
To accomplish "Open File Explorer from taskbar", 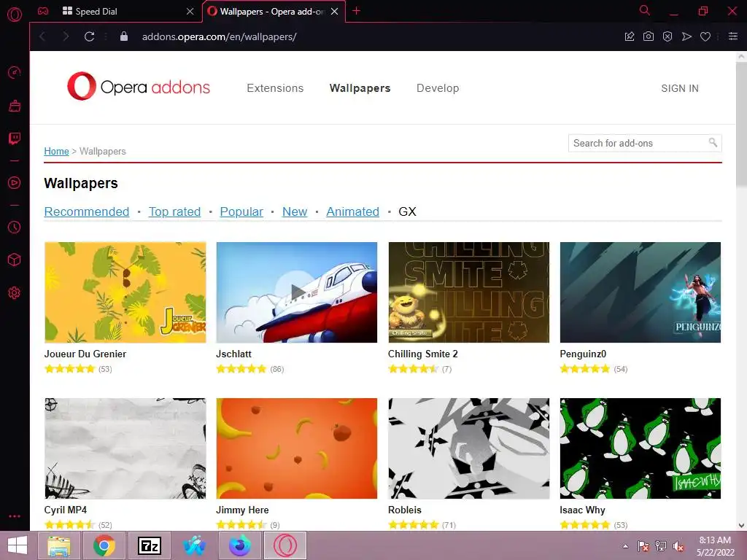I will coord(59,545).
